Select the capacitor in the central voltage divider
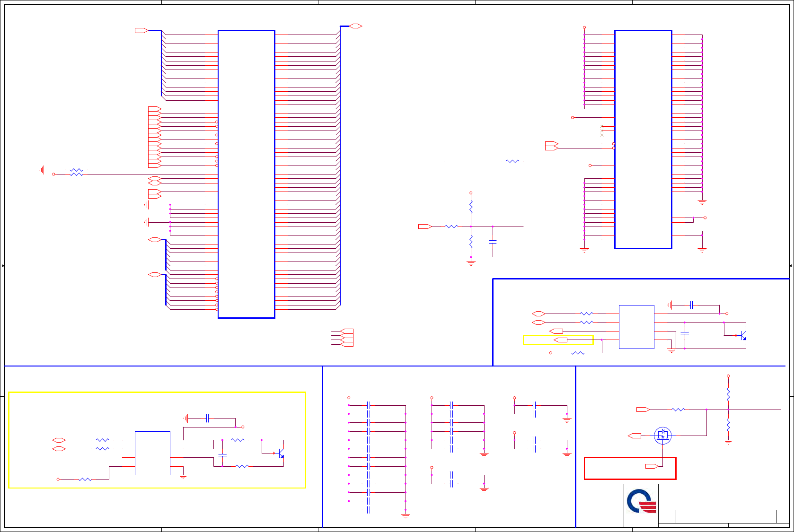Image resolution: width=794 pixels, height=532 pixels. point(493,242)
